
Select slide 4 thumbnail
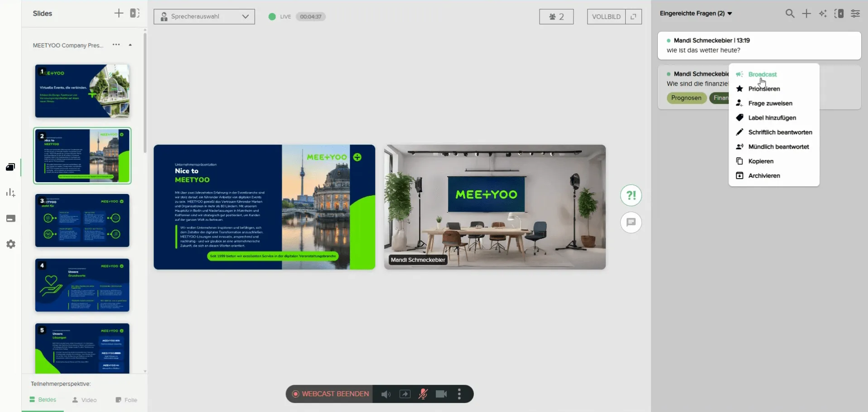pos(82,285)
